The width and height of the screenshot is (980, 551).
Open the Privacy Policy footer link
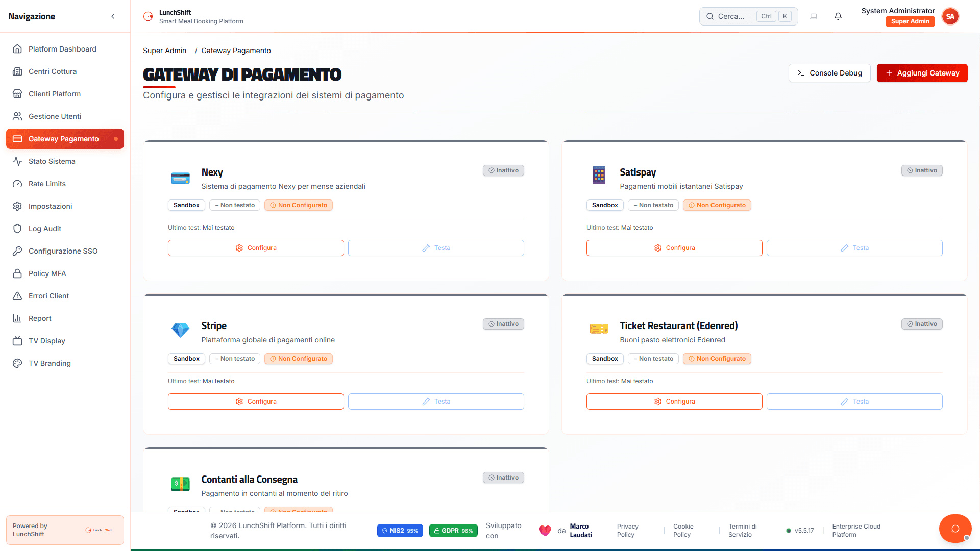point(627,531)
